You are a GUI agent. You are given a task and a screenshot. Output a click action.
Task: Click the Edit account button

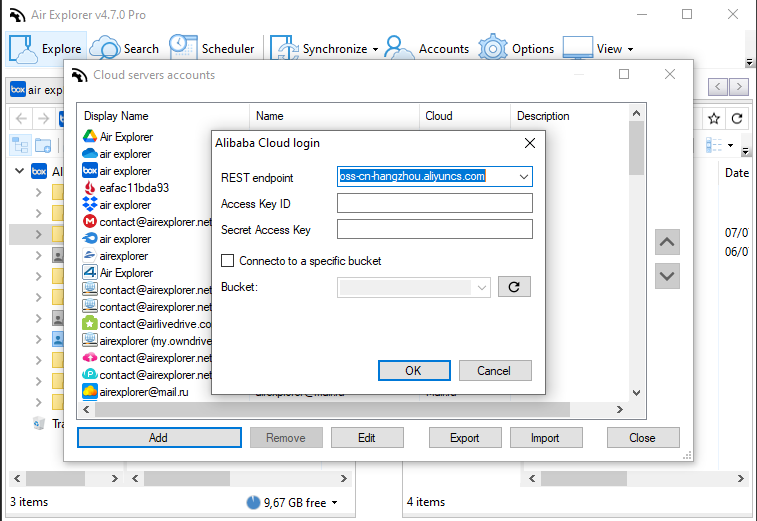coord(367,437)
